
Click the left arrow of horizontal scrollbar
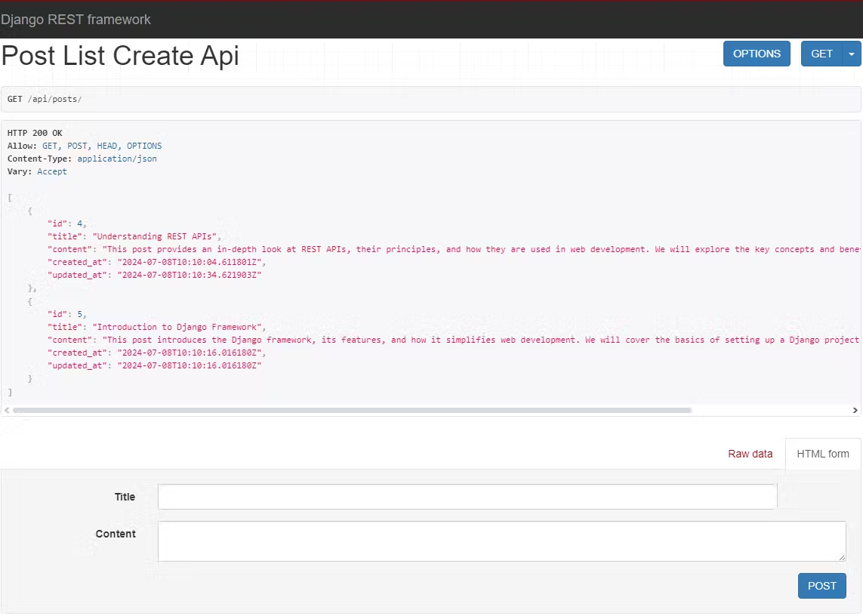pos(6,410)
